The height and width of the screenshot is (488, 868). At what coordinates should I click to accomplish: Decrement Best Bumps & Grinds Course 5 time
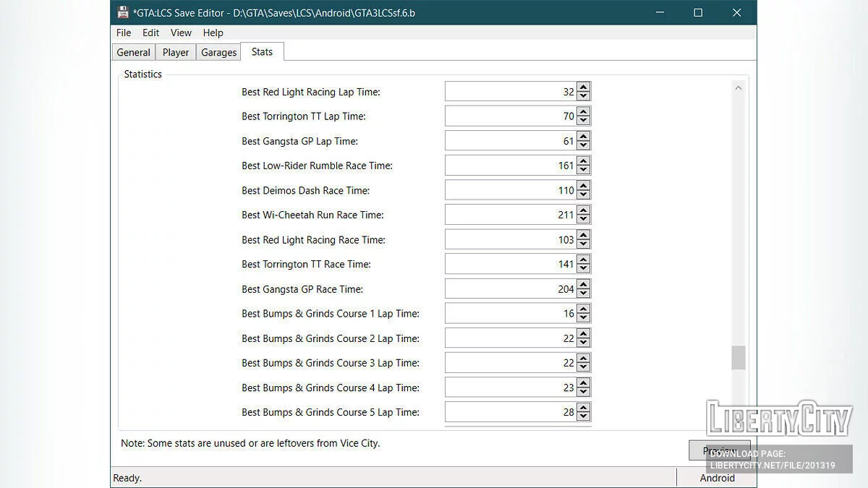click(583, 416)
